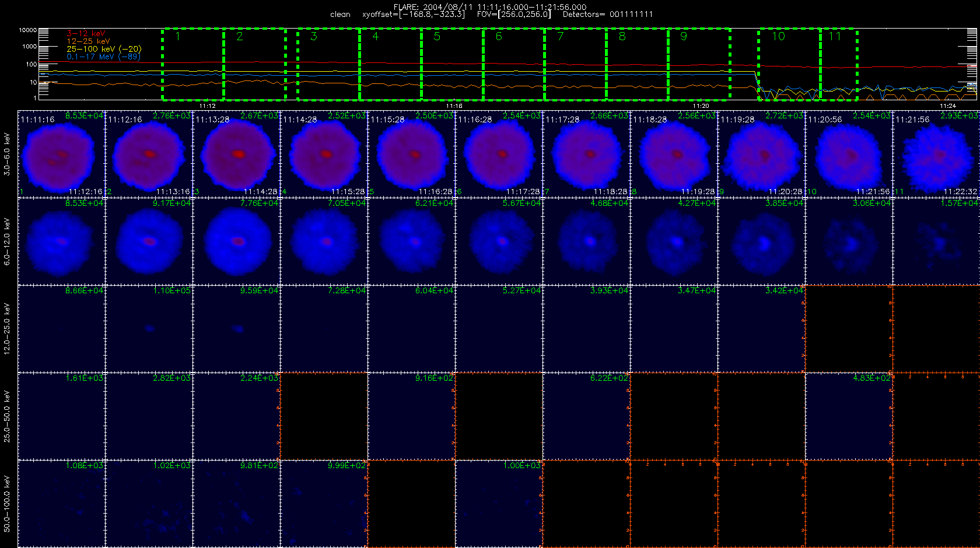Open the 3.0-6.0 keV image starting 11:11:16
This screenshot has height=548, width=980.
(x=61, y=153)
